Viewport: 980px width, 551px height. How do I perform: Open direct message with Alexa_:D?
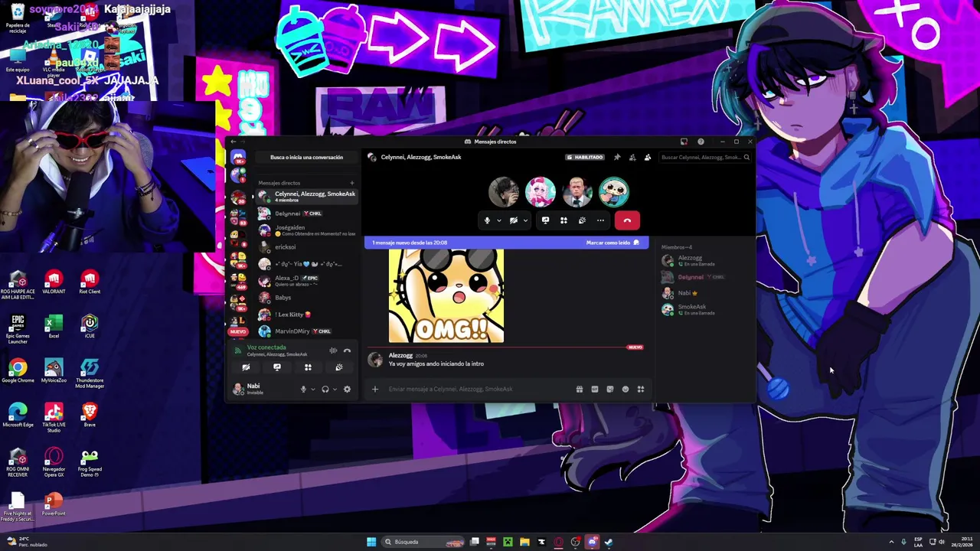(306, 281)
